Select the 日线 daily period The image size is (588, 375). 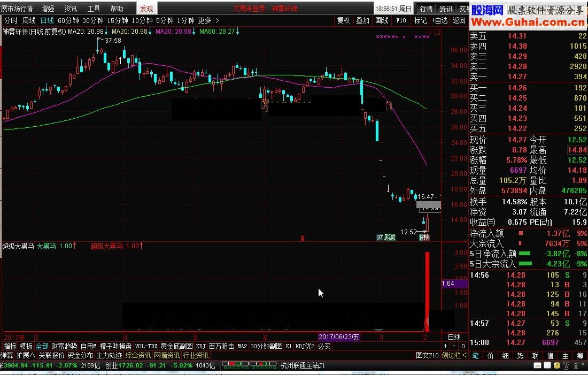[x=47, y=21]
